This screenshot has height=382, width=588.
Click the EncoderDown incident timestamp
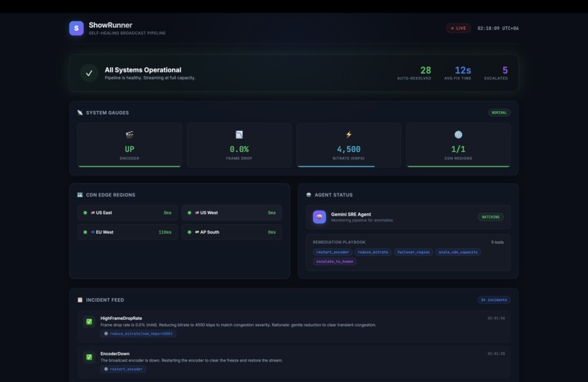(x=496, y=354)
